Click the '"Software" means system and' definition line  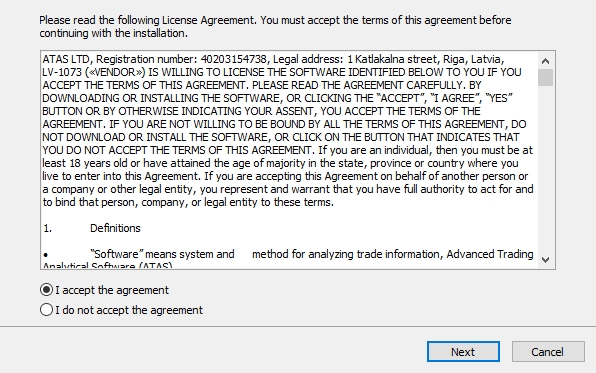(162, 254)
